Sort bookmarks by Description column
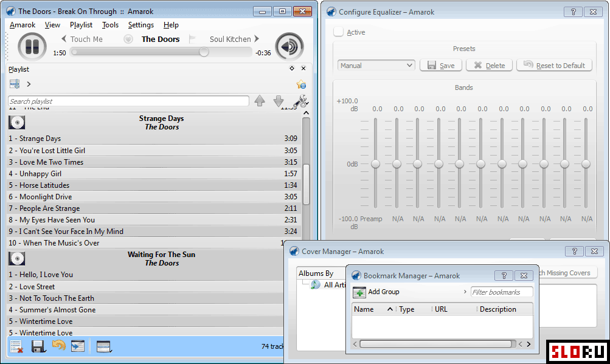 pos(505,309)
